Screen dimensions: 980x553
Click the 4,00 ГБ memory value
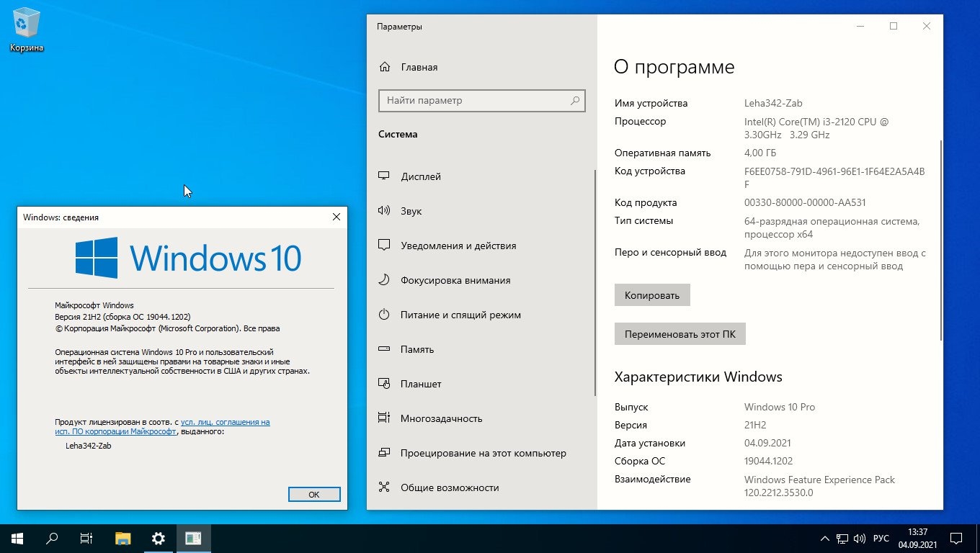[760, 153]
